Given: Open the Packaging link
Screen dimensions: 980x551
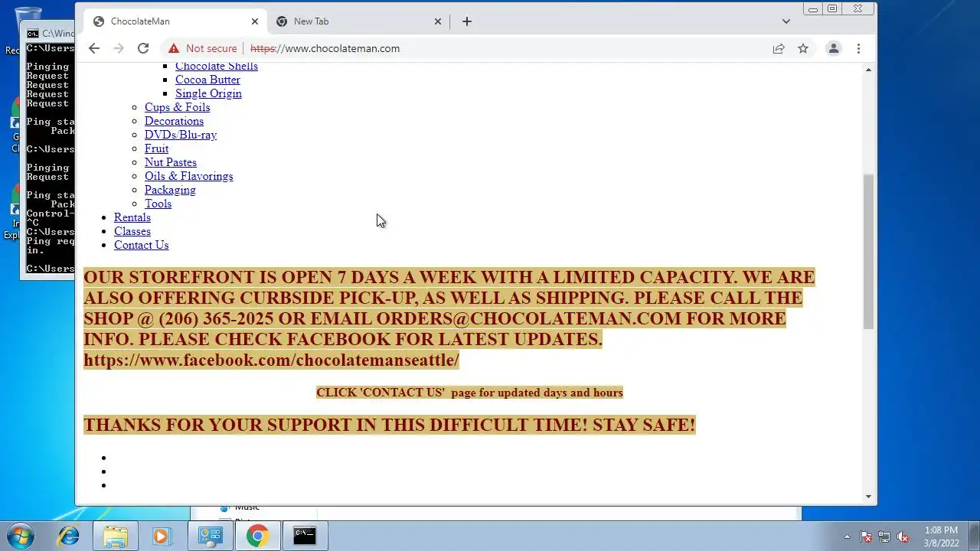Looking at the screenshot, I should tap(170, 190).
